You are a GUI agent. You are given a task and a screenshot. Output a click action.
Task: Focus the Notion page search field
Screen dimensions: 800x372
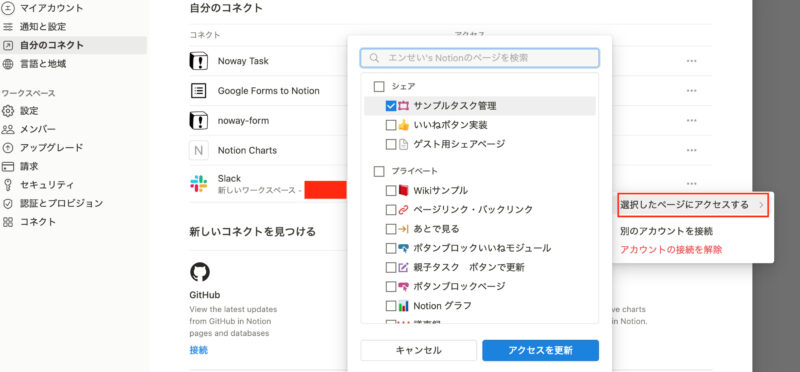point(480,58)
